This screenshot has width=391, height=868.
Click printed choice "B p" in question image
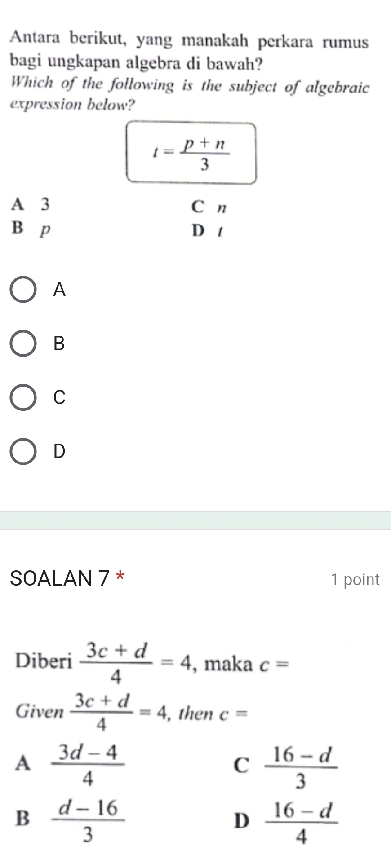[x=31, y=229]
